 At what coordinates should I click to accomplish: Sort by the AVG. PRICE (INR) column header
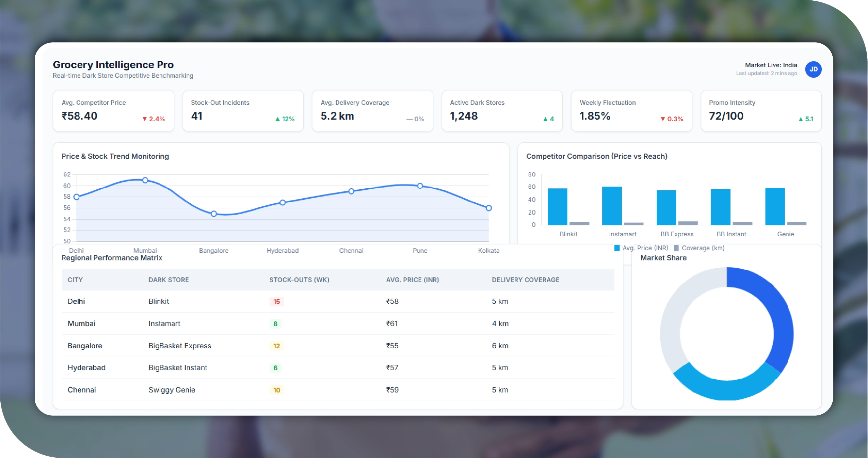[412, 280]
